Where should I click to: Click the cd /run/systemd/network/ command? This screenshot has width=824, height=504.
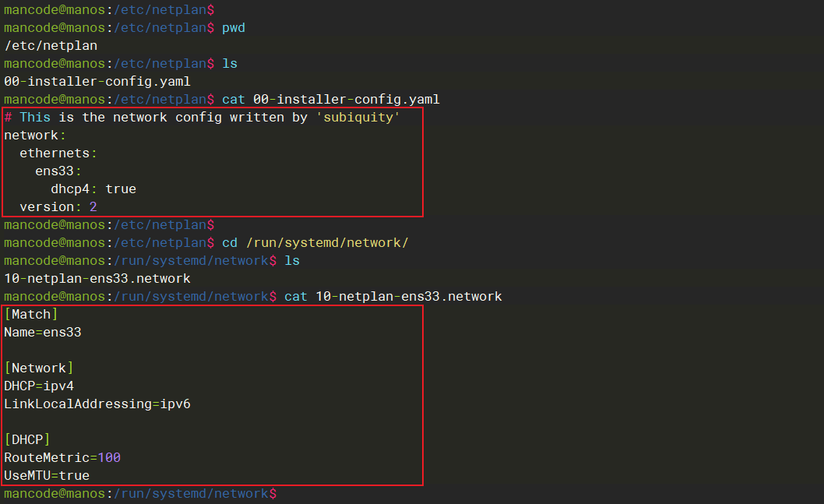(315, 242)
